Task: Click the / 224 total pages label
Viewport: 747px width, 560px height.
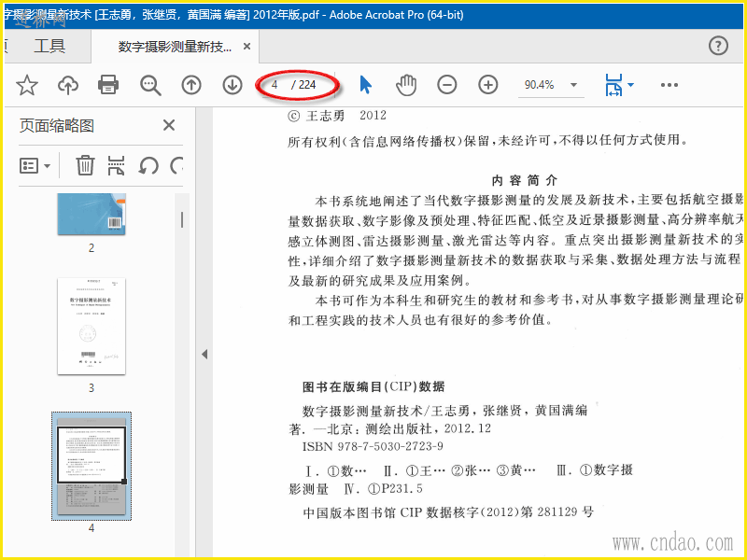Action: [304, 85]
